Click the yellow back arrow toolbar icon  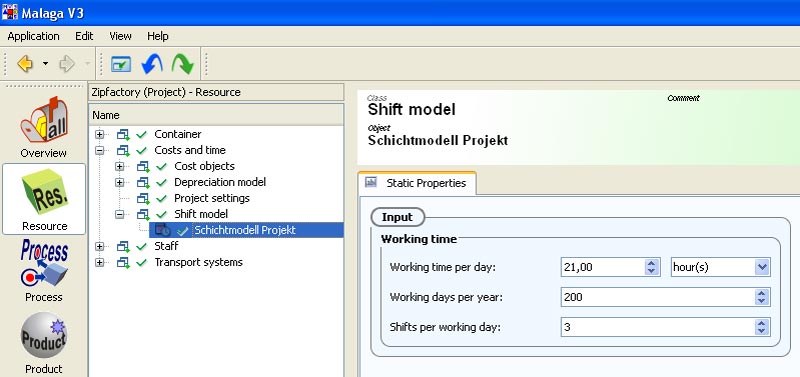tap(24, 64)
